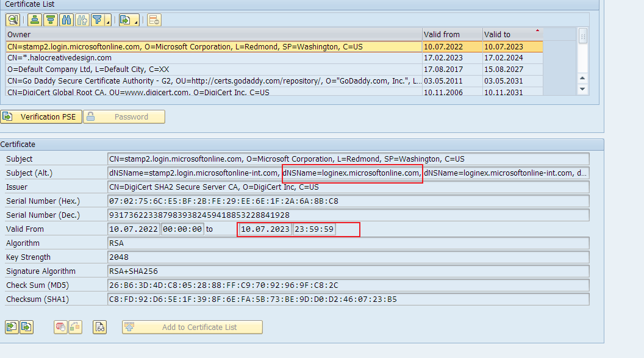The image size is (644, 358).
Task: Click the Details magnifier icon in list toolbar
Action: pyautogui.click(x=13, y=20)
